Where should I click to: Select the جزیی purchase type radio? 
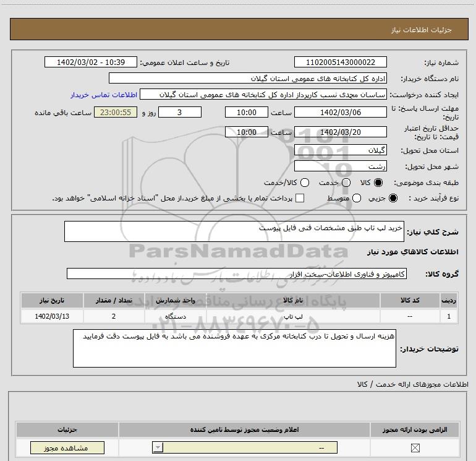(393, 198)
